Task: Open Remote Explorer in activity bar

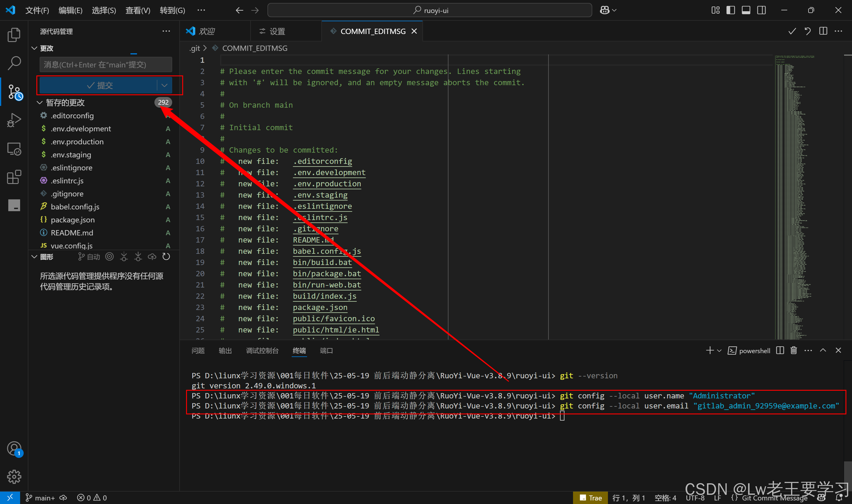Action: (14, 149)
